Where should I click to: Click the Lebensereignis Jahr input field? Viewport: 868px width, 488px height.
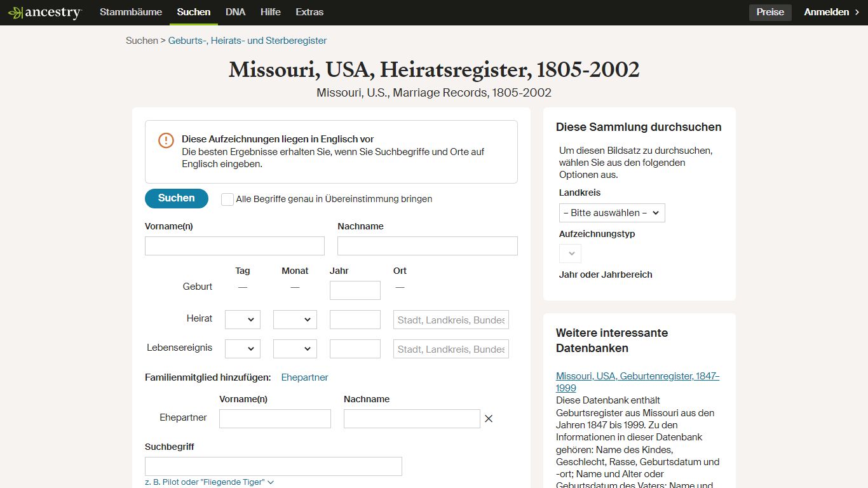coord(355,349)
